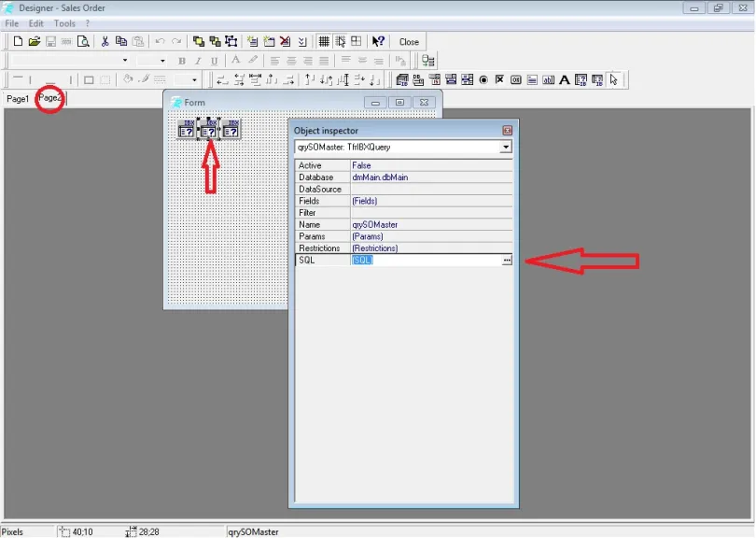This screenshot has width=756, height=538.
Task: Switch to the Page2 tab
Action: coord(49,98)
